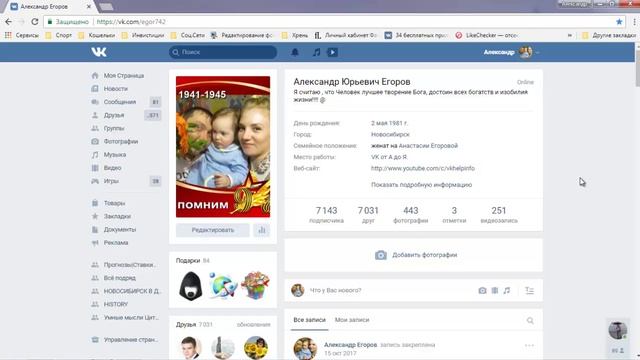Open 251 видеозаписи counter
The height and width of the screenshot is (360, 640).
pos(499,215)
